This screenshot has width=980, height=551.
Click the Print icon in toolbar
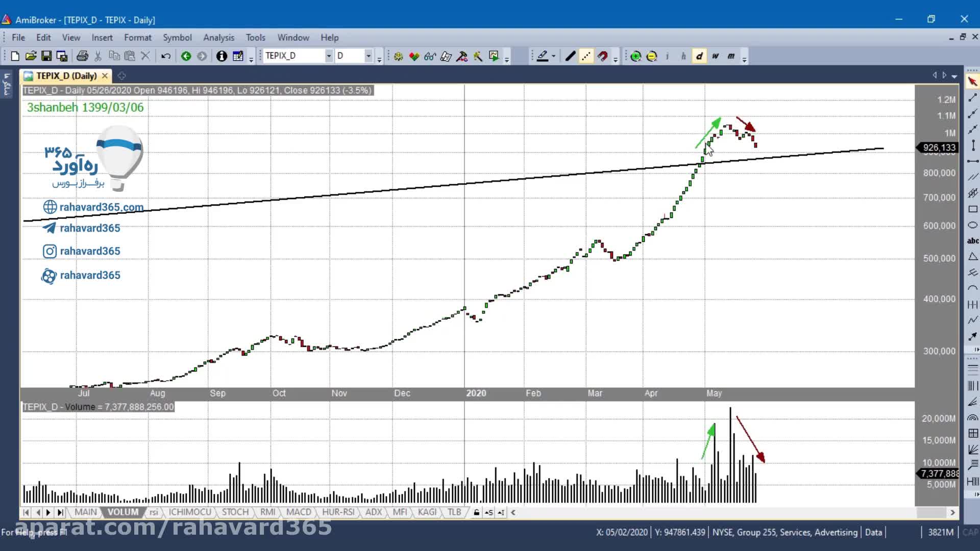82,56
